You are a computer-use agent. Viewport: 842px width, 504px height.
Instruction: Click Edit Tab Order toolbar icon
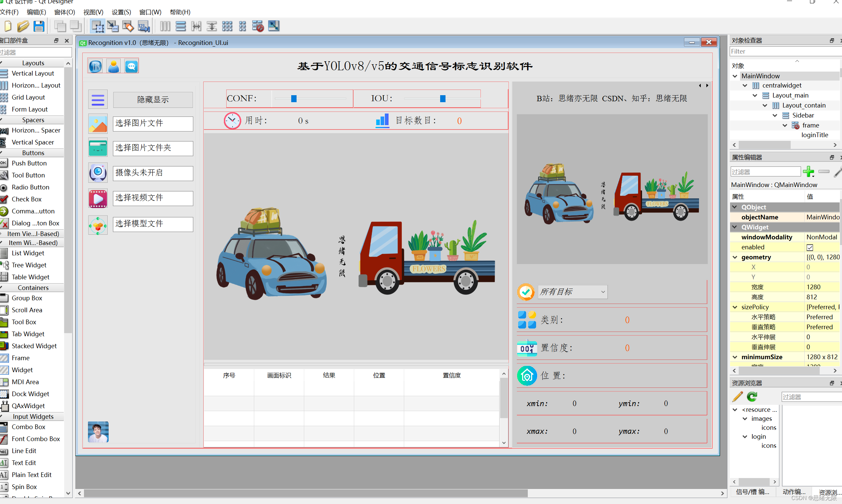(144, 26)
